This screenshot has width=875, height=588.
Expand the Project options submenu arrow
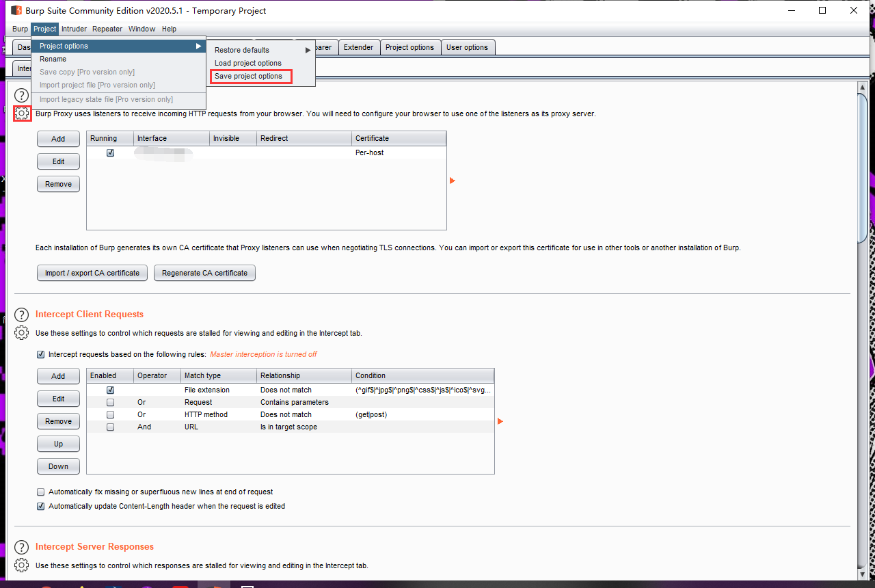point(199,46)
